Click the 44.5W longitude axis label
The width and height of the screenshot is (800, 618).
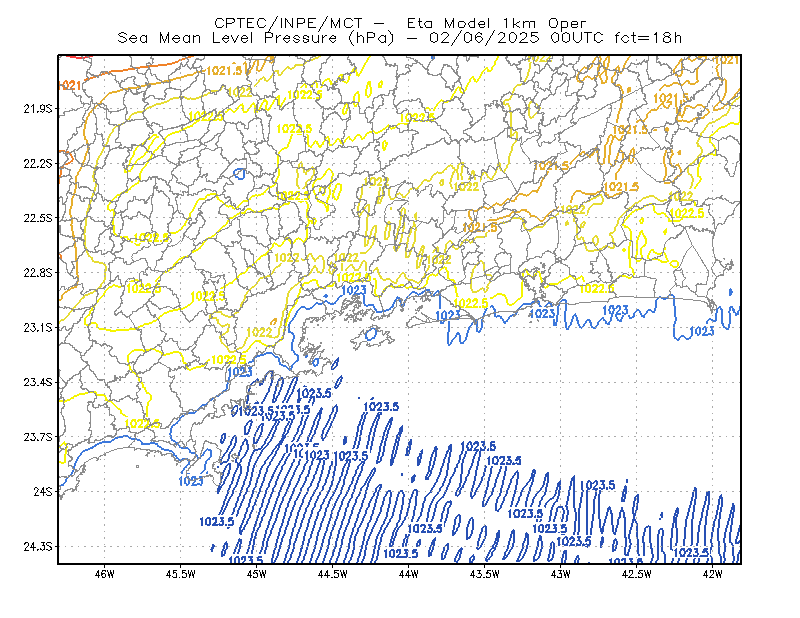[x=333, y=574]
